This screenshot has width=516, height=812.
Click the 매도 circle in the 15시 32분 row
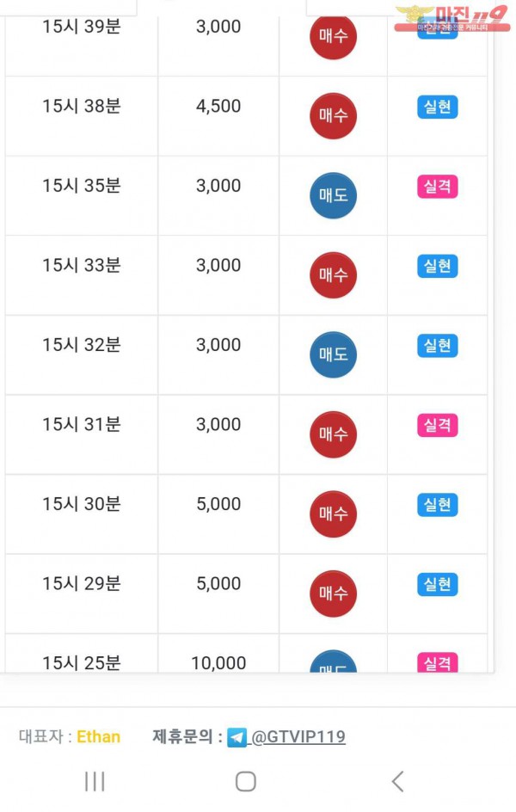point(333,354)
